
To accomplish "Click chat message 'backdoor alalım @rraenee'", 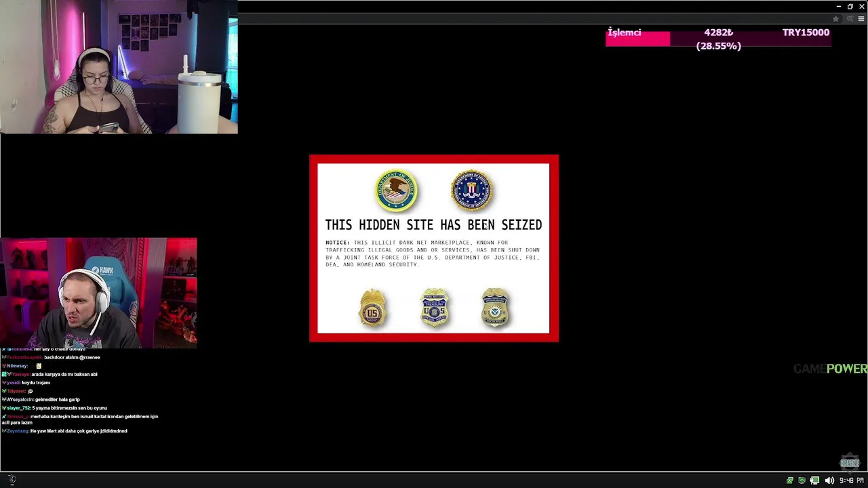I will coord(72,357).
